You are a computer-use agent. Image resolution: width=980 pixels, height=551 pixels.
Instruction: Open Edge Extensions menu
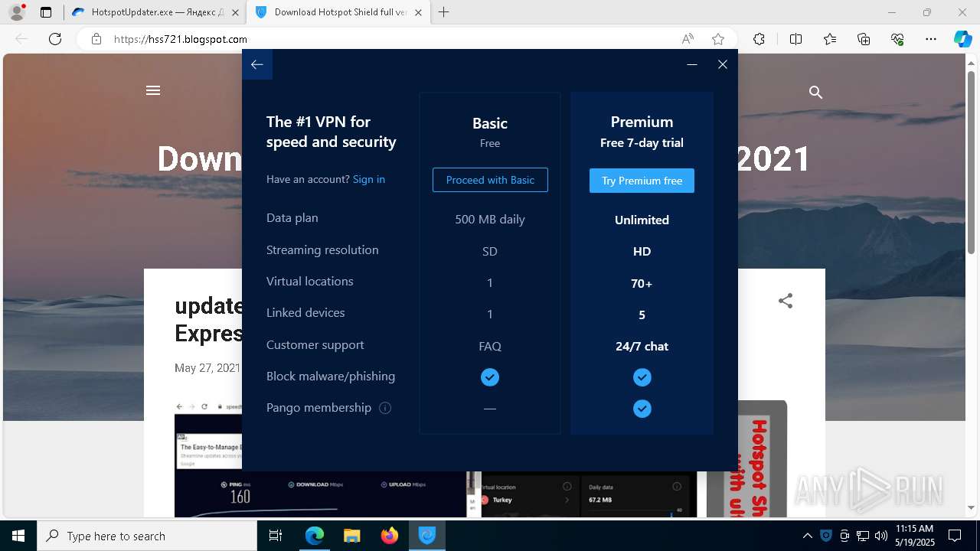759,39
